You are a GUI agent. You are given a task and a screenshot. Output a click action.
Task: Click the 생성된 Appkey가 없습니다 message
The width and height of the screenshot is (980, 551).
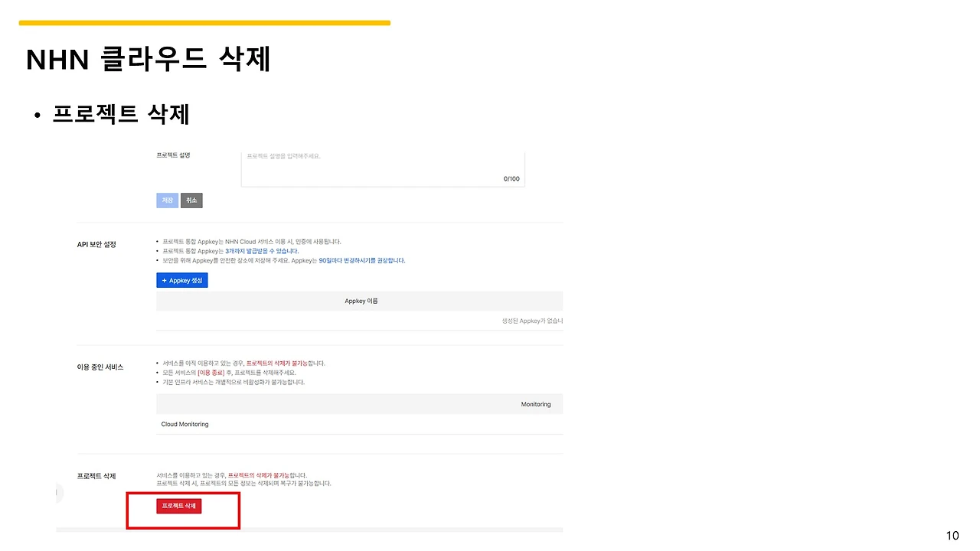coord(532,321)
